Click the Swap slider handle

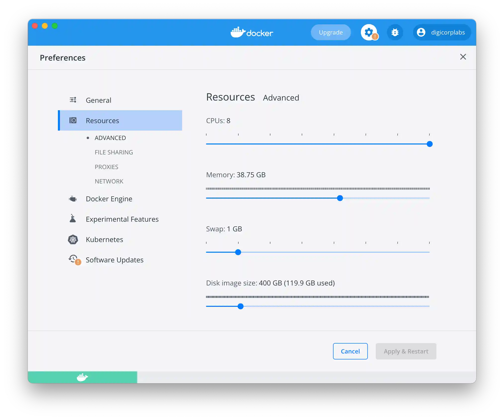[238, 252]
